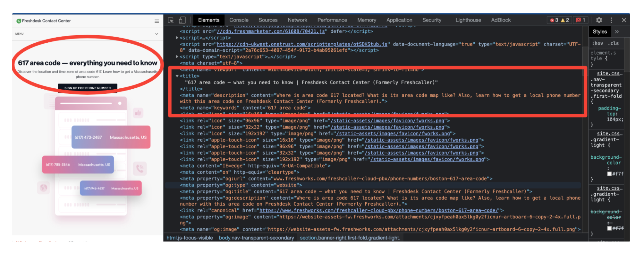644x255 pixels.
Task: Open apple-touch-icon 16x16 favicon link
Action: coord(421,140)
